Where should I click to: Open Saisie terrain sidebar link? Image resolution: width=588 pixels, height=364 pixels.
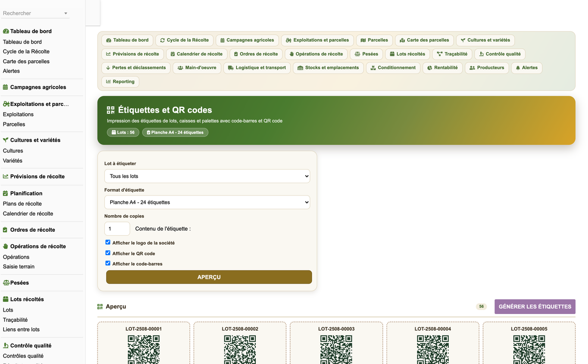tap(19, 267)
